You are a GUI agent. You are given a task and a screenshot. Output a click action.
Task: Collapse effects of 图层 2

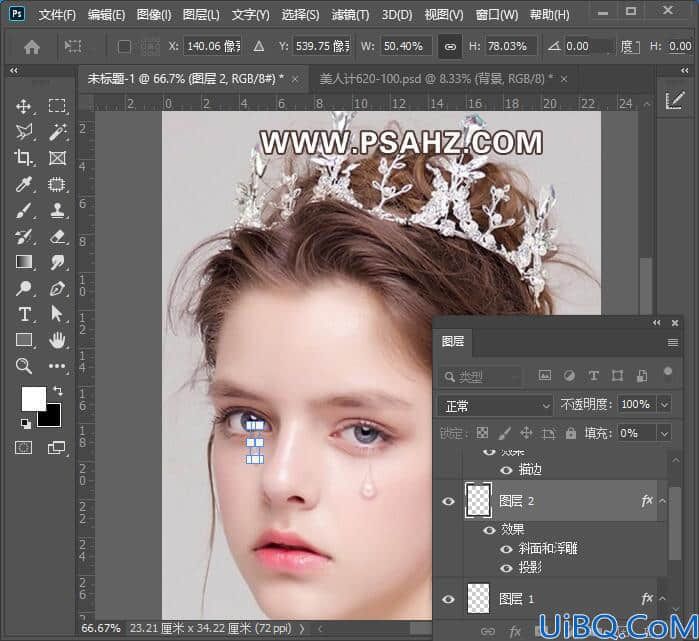[663, 501]
